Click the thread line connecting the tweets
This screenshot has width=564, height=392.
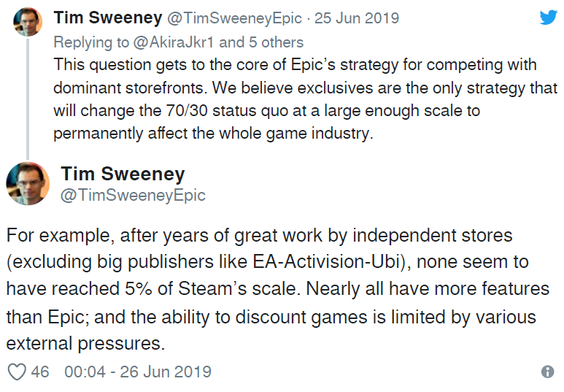pos(28,99)
